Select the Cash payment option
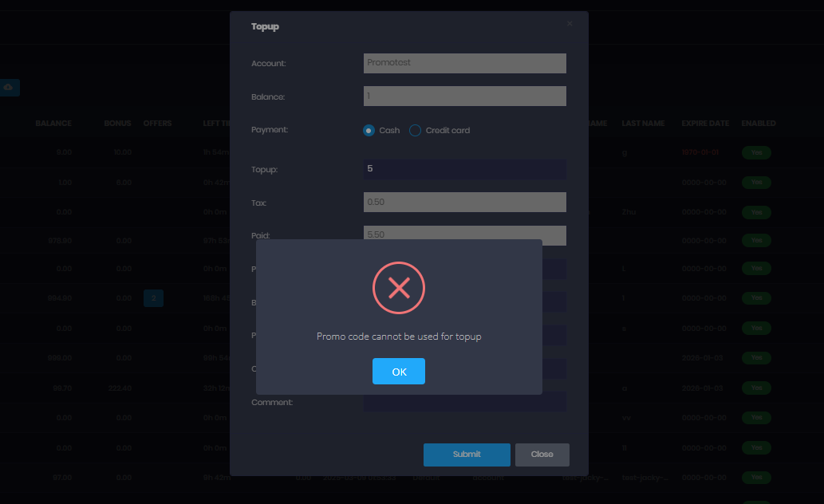The image size is (824, 504). pyautogui.click(x=368, y=129)
